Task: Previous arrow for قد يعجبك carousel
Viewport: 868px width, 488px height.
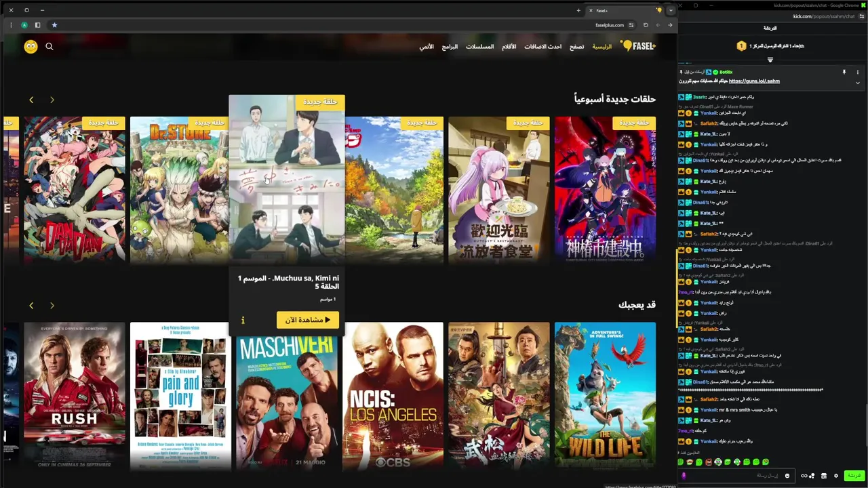Action: [52, 306]
